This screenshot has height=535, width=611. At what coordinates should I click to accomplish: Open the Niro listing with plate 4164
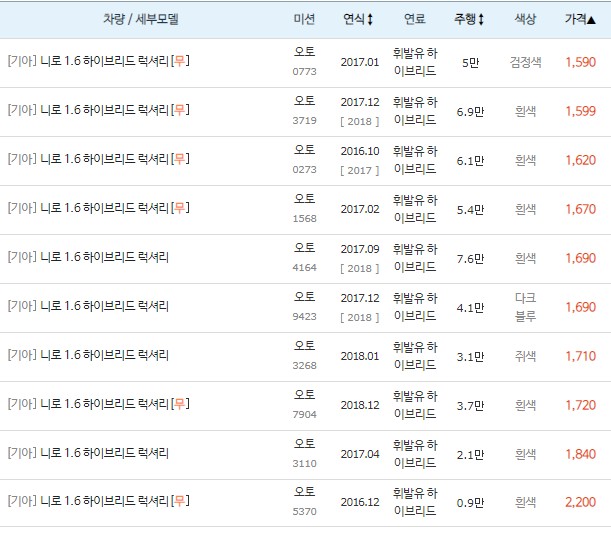pos(88,257)
